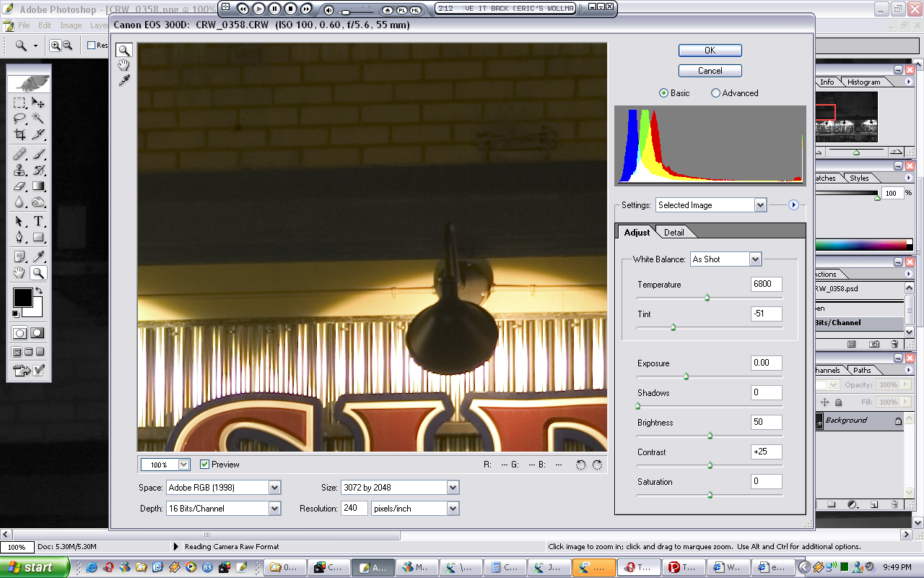Switch to the Paths panel tab

point(862,371)
